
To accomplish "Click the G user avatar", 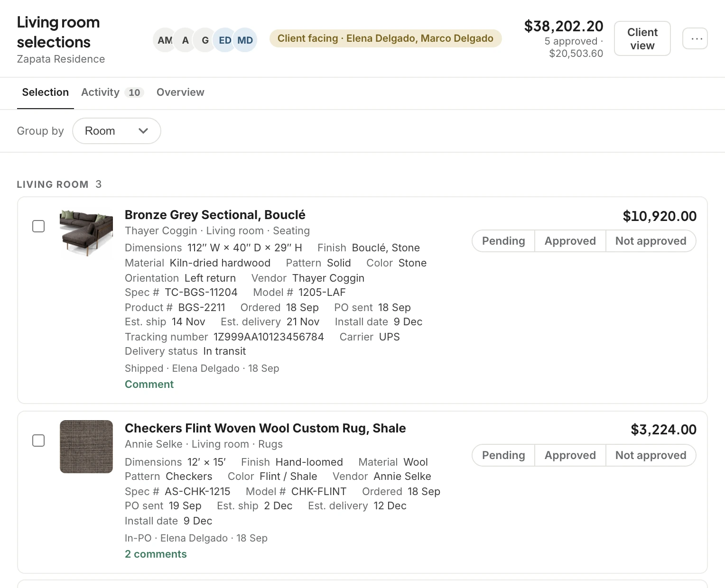I will pyautogui.click(x=205, y=40).
